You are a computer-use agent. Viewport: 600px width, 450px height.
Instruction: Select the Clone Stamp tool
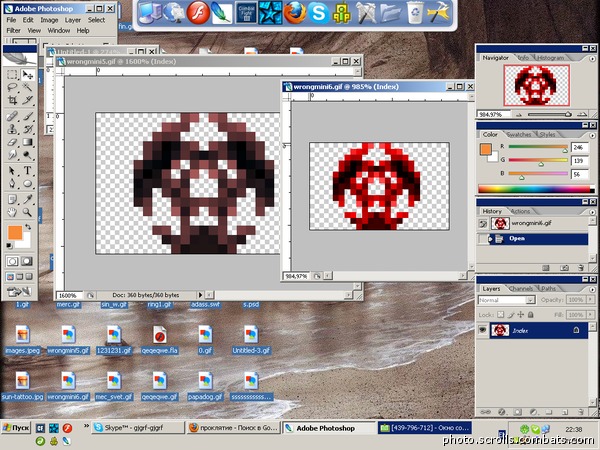pyautogui.click(x=12, y=129)
